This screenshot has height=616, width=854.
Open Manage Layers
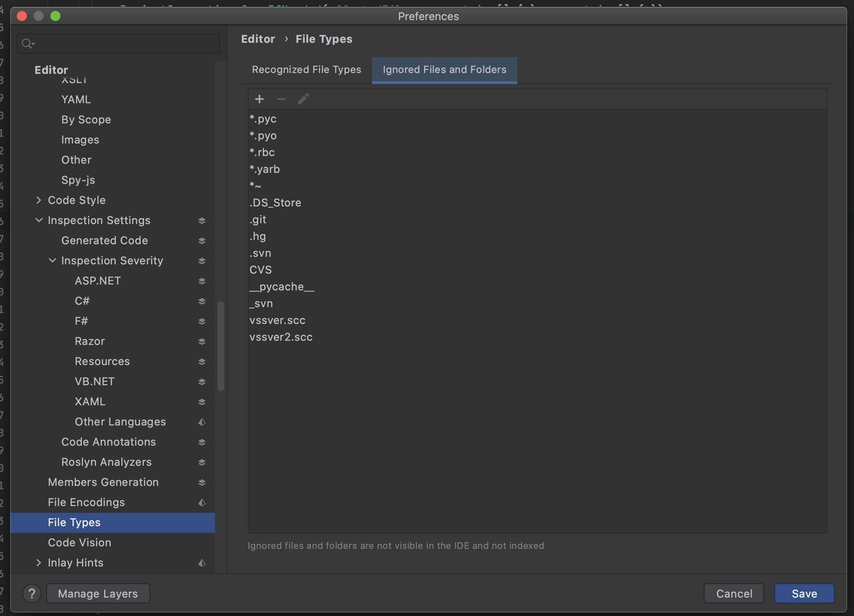pos(98,593)
